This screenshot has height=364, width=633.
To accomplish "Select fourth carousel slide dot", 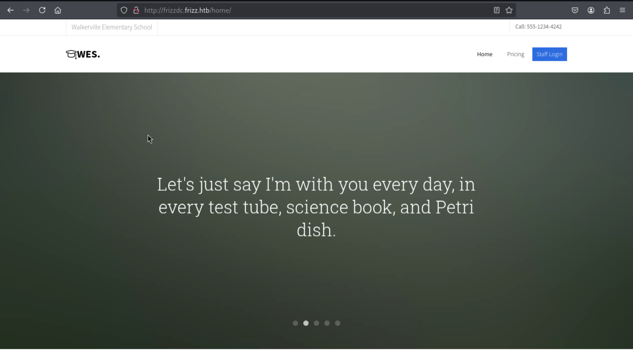I will click(327, 323).
